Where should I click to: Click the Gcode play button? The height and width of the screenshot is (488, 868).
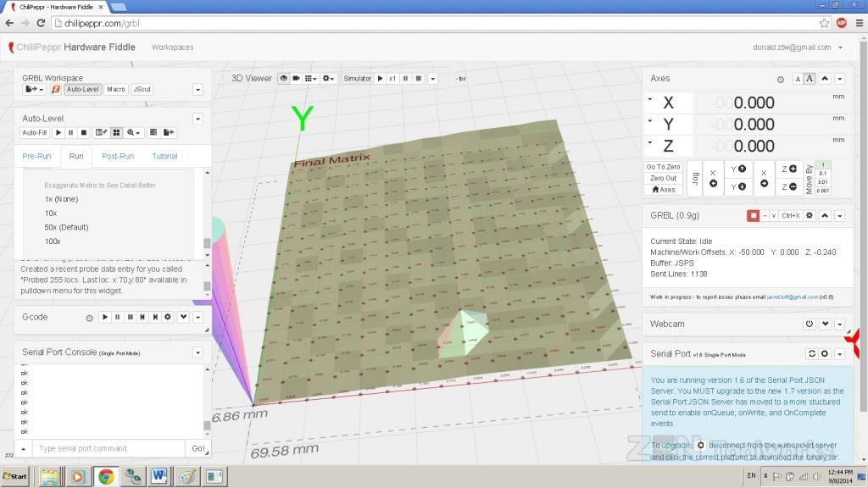click(x=104, y=317)
